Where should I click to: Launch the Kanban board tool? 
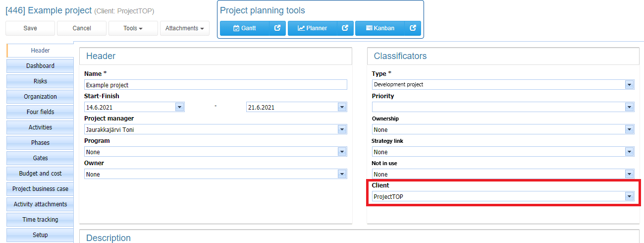click(380, 28)
